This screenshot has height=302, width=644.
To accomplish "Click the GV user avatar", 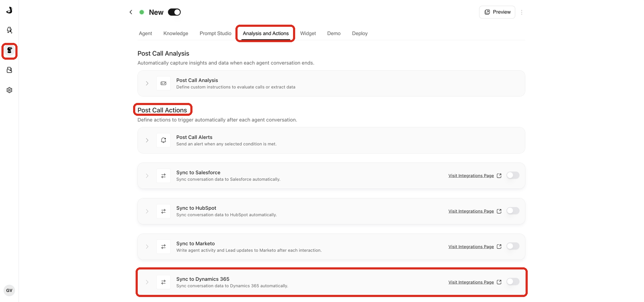I will coord(9,291).
